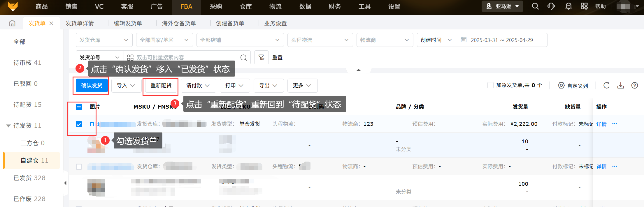
Task: Open the 发货单号 search type dropdown
Action: [x=100, y=57]
